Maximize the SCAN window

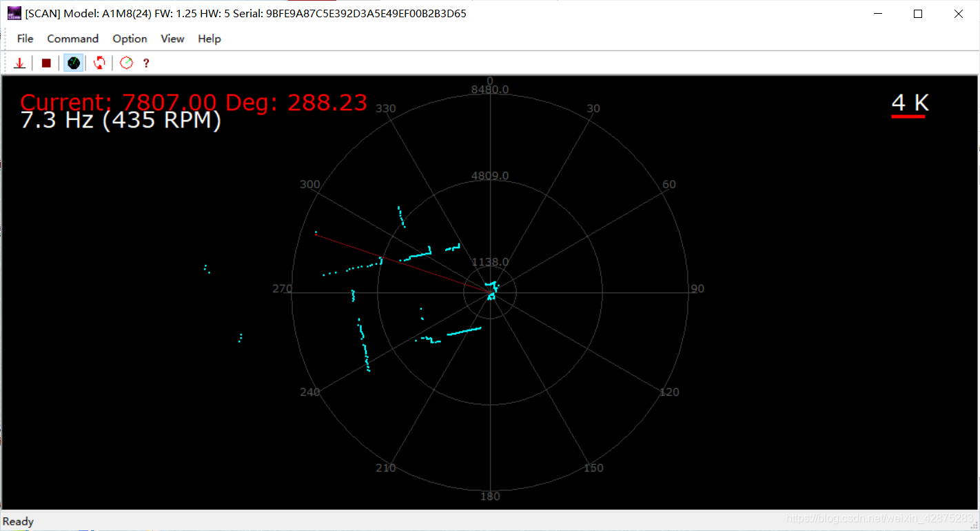tap(918, 14)
